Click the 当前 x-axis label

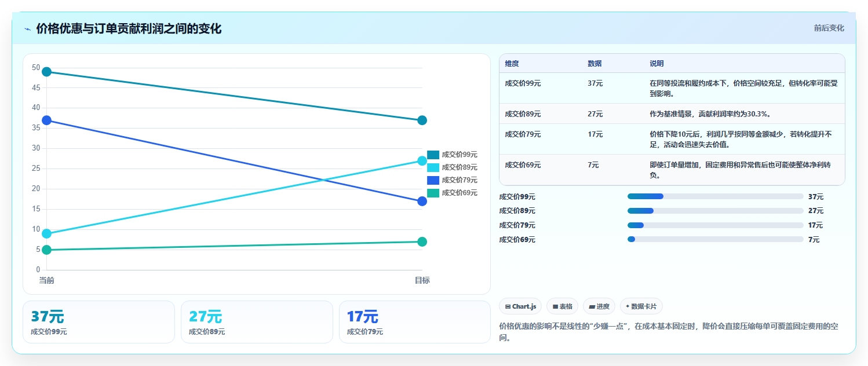click(47, 280)
